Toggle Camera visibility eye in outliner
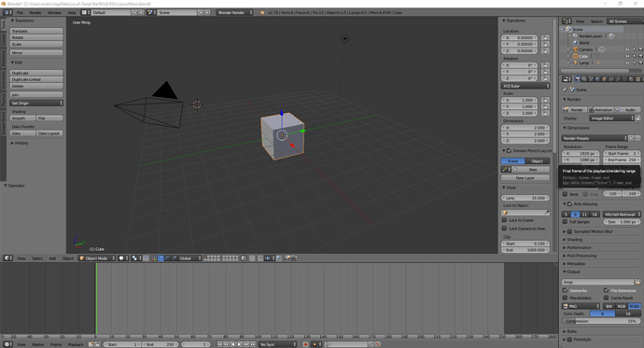644x348 pixels. point(627,49)
